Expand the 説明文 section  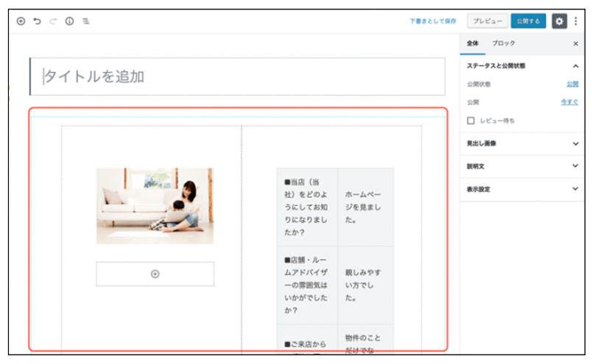(x=576, y=166)
